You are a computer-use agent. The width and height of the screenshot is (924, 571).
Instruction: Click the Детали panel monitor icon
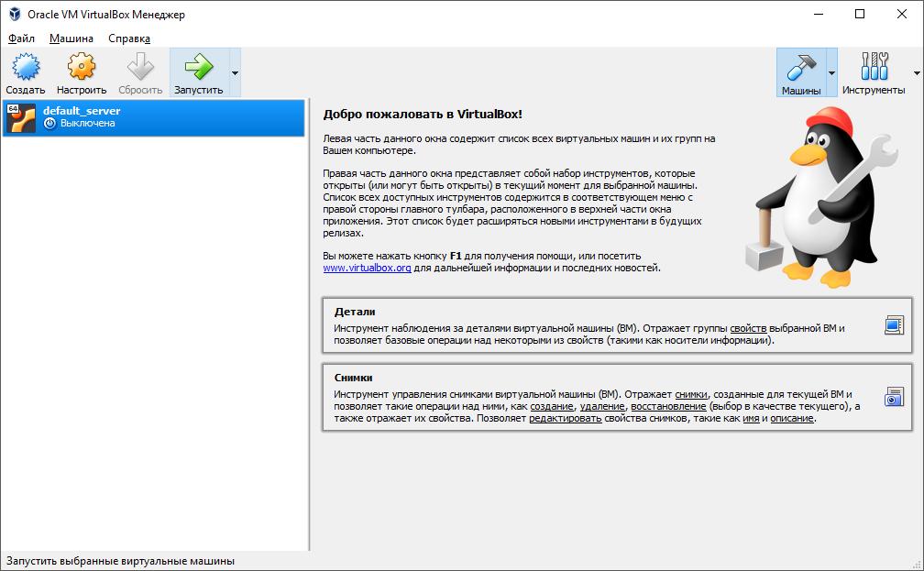[894, 324]
